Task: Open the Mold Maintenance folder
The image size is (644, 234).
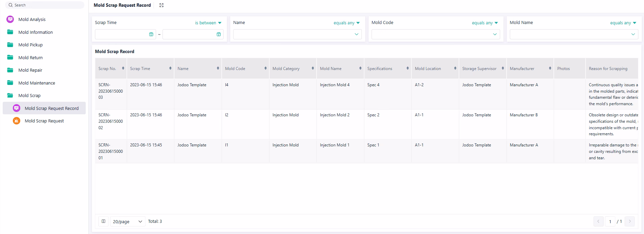Action: (36, 83)
